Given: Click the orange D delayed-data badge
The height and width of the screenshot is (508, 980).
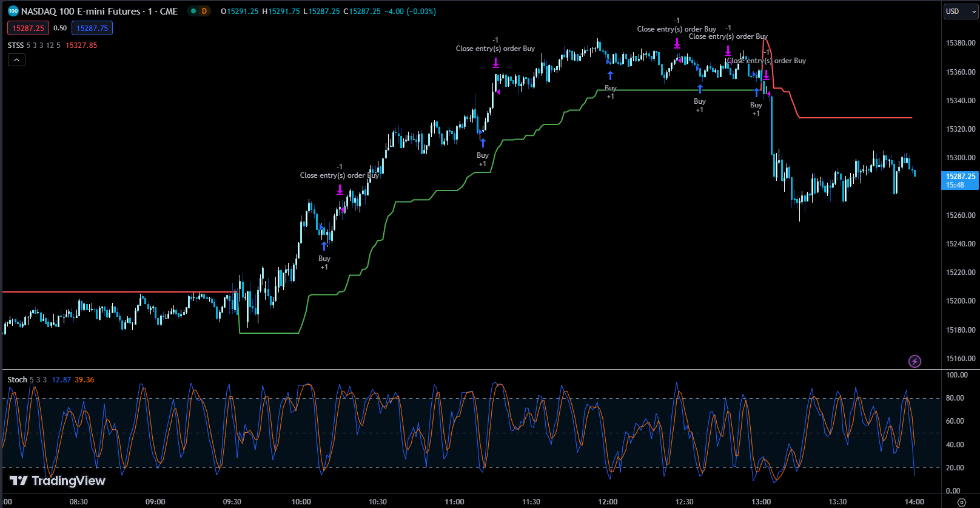Looking at the screenshot, I should [204, 11].
